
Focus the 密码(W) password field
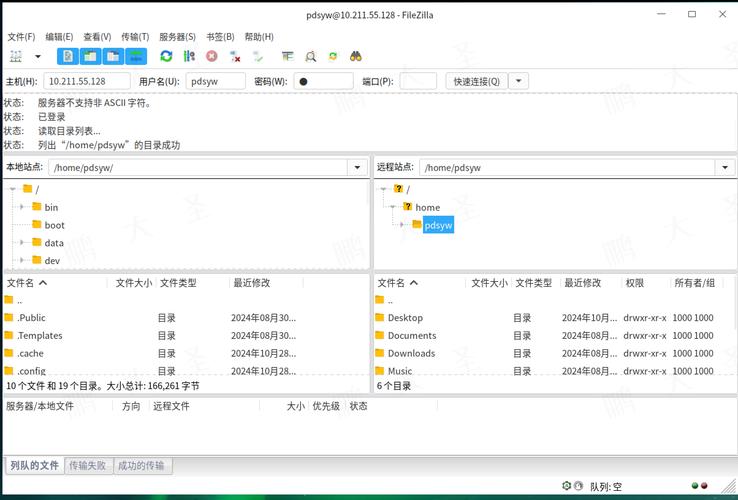pos(323,81)
